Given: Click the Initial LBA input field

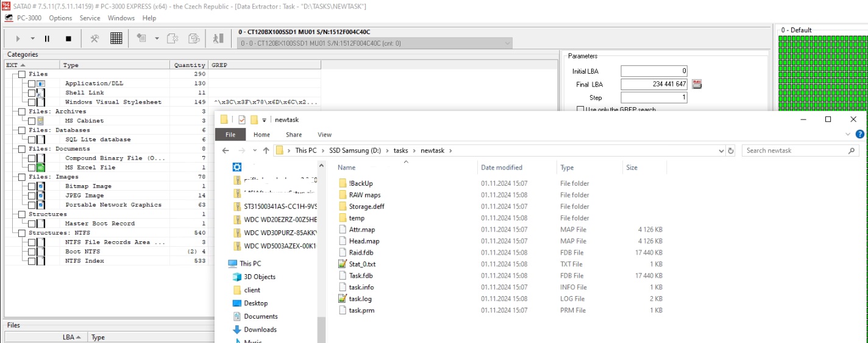Looking at the screenshot, I should (x=654, y=71).
